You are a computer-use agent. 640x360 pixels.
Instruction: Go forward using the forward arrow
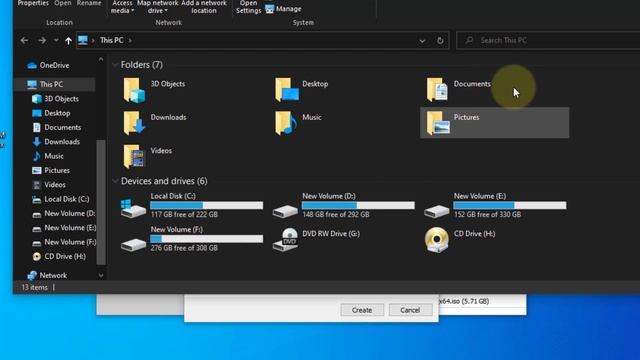click(42, 40)
